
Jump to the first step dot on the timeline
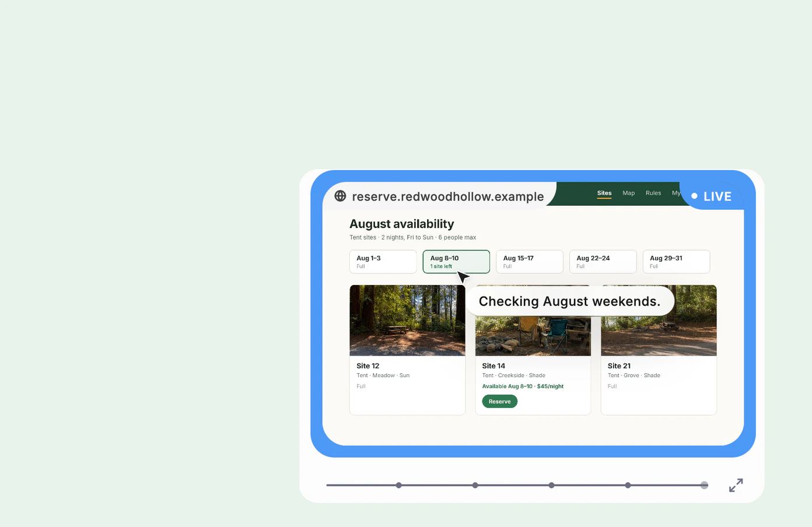pyautogui.click(x=399, y=485)
